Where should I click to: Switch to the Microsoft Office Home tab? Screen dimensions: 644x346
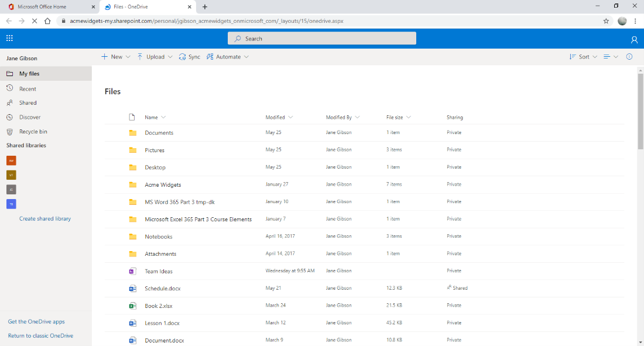click(49, 7)
